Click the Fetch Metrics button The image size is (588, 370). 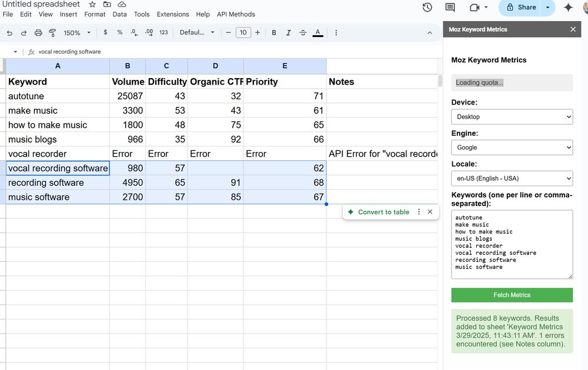pos(512,295)
